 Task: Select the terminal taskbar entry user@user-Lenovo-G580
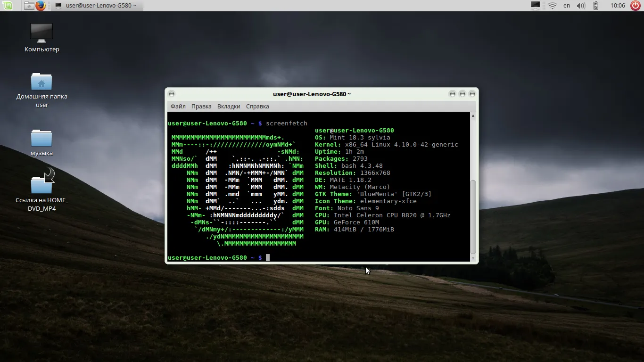coord(96,6)
